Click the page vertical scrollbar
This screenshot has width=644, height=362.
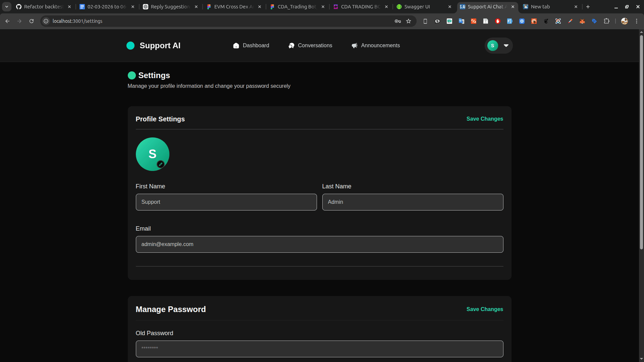[x=641, y=141]
